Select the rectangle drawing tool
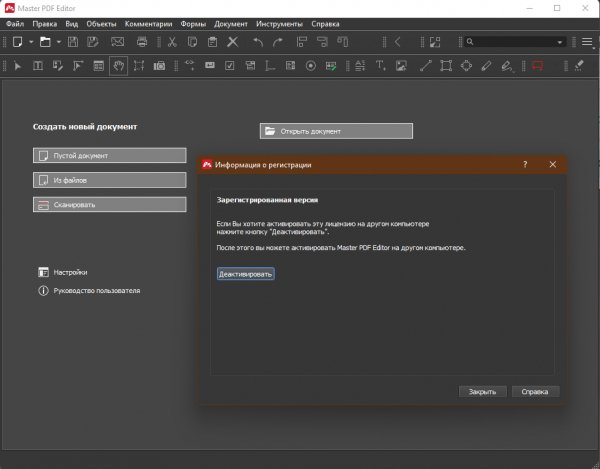 coord(446,66)
